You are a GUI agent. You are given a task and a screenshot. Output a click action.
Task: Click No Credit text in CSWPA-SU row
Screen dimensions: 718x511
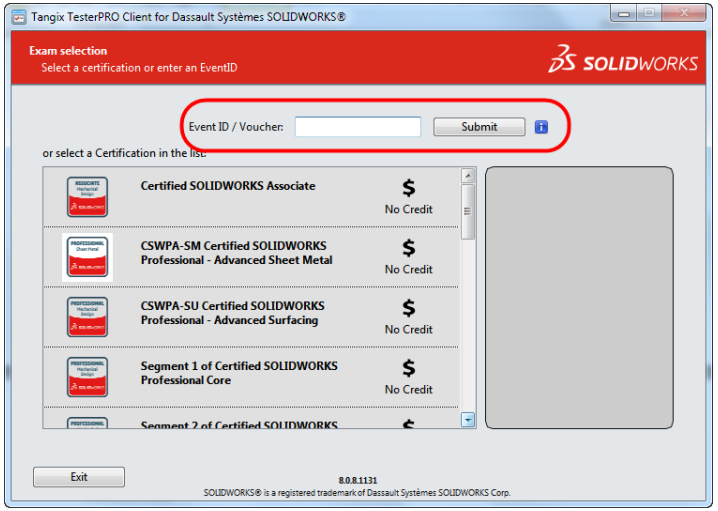[408, 329]
